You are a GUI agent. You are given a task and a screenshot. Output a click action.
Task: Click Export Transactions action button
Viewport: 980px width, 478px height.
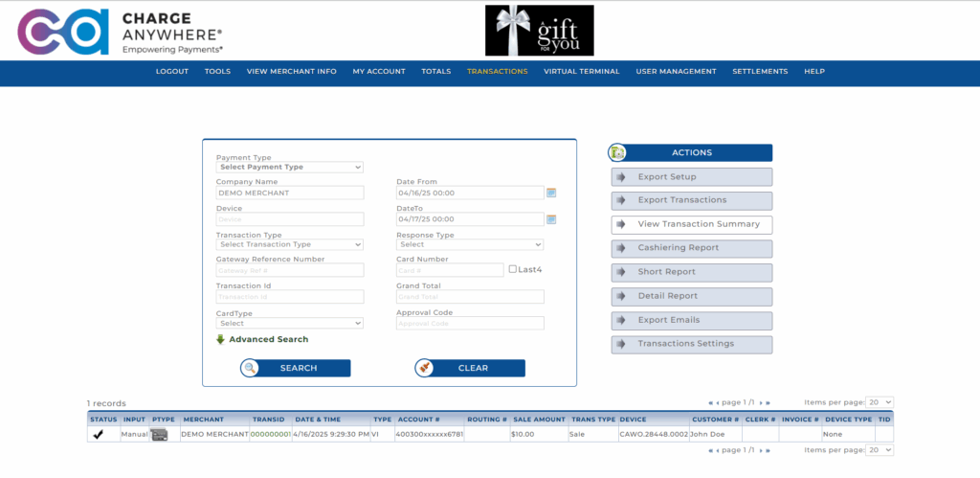coord(691,200)
